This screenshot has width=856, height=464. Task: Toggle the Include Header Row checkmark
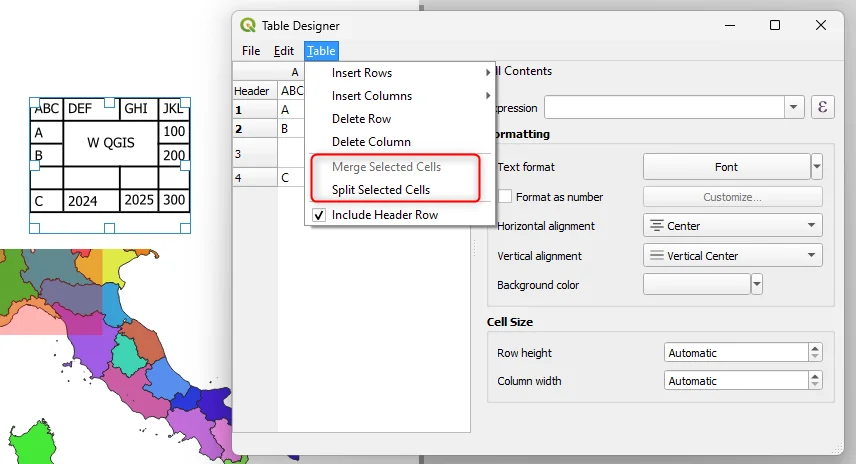[319, 215]
